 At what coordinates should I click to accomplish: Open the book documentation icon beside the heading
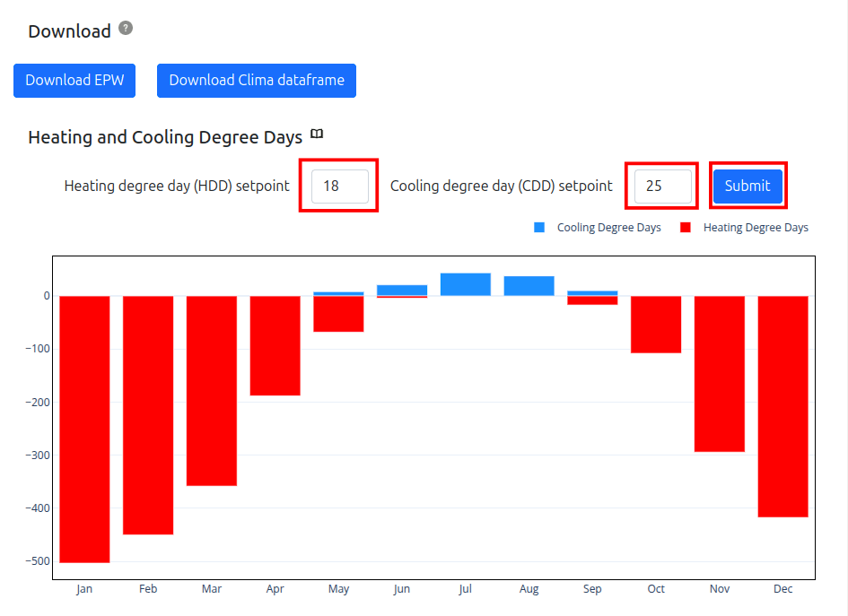click(317, 134)
